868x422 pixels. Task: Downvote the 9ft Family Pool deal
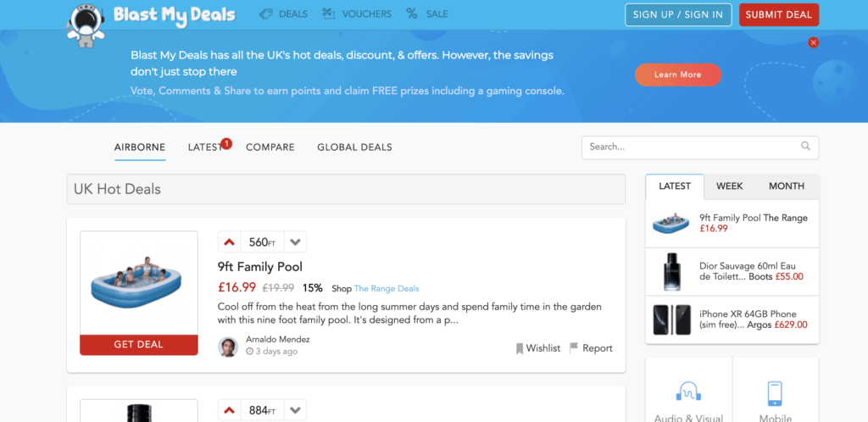295,242
